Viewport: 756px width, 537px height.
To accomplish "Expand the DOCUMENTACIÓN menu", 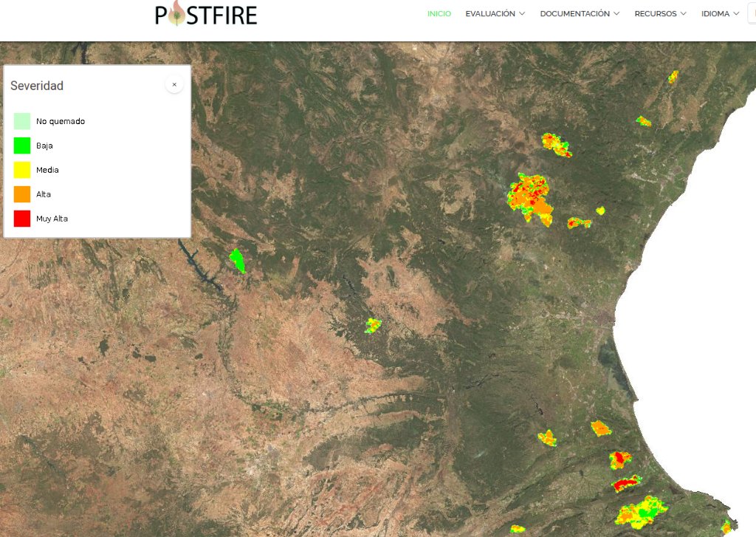I will click(579, 14).
